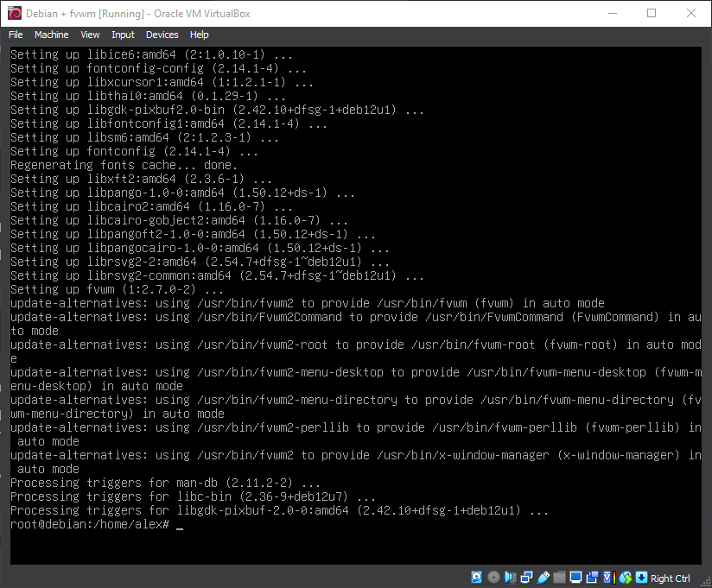
Task: Click the shared folders status icon
Action: click(x=559, y=577)
